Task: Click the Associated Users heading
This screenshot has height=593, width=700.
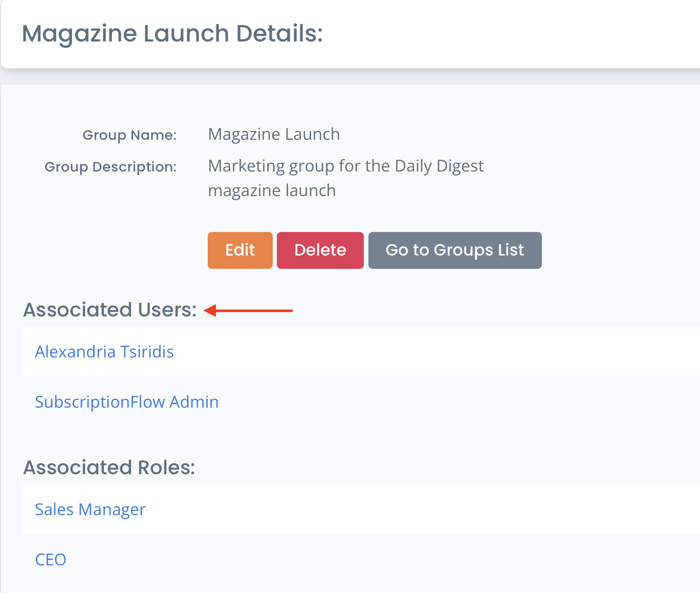Action: click(x=110, y=310)
